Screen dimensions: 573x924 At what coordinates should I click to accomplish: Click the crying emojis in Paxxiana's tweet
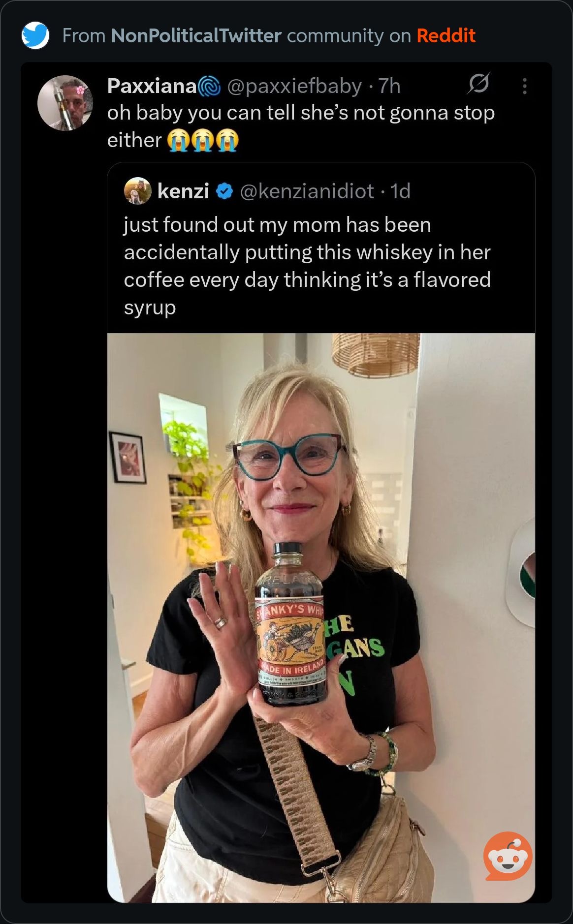(x=203, y=140)
